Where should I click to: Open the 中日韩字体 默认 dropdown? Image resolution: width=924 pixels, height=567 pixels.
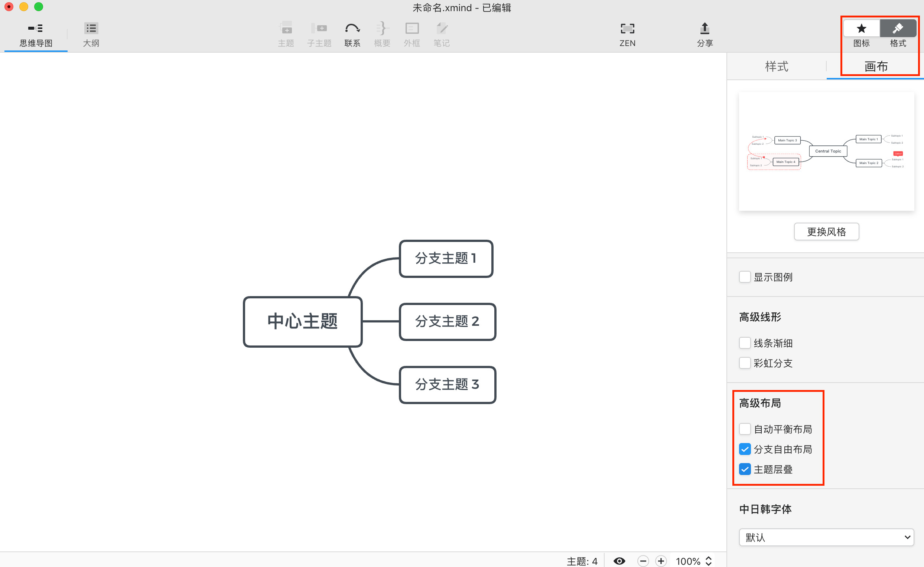point(826,537)
